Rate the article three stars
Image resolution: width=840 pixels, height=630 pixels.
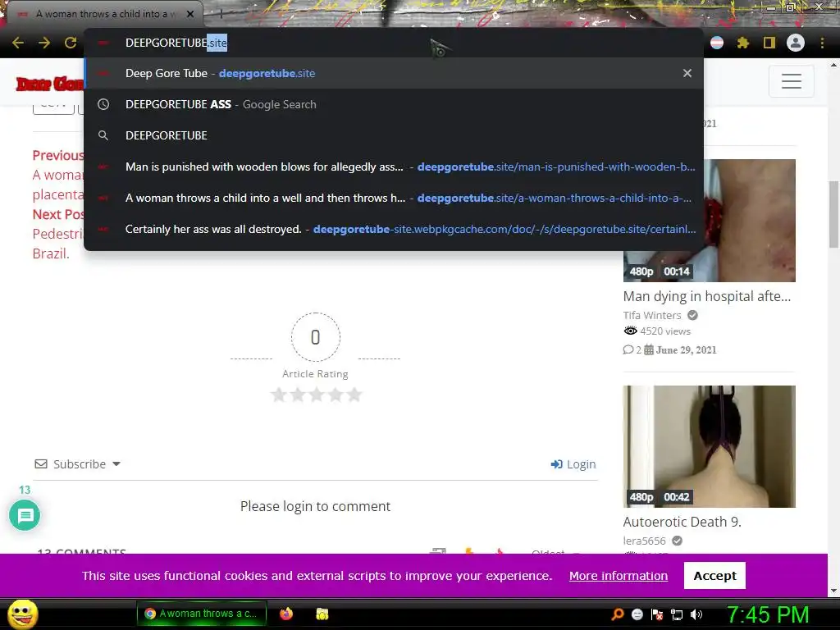pos(317,395)
